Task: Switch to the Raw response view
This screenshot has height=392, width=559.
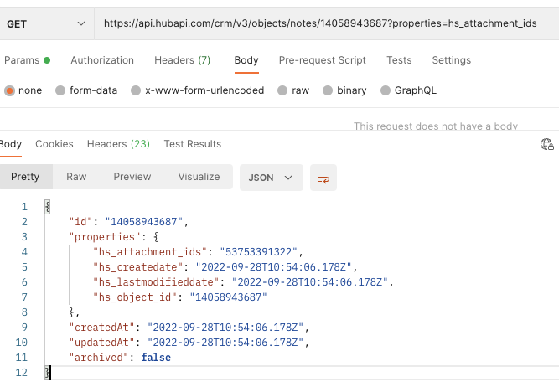Action: pos(76,177)
